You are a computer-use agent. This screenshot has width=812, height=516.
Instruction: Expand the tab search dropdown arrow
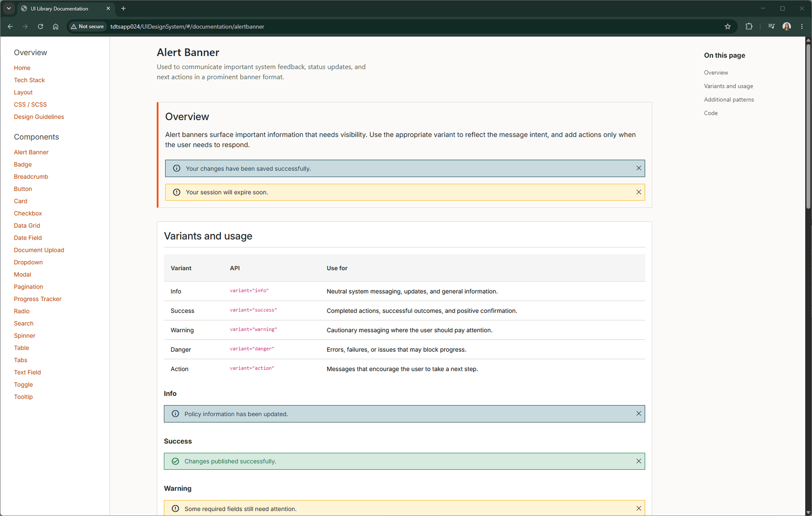click(x=9, y=8)
